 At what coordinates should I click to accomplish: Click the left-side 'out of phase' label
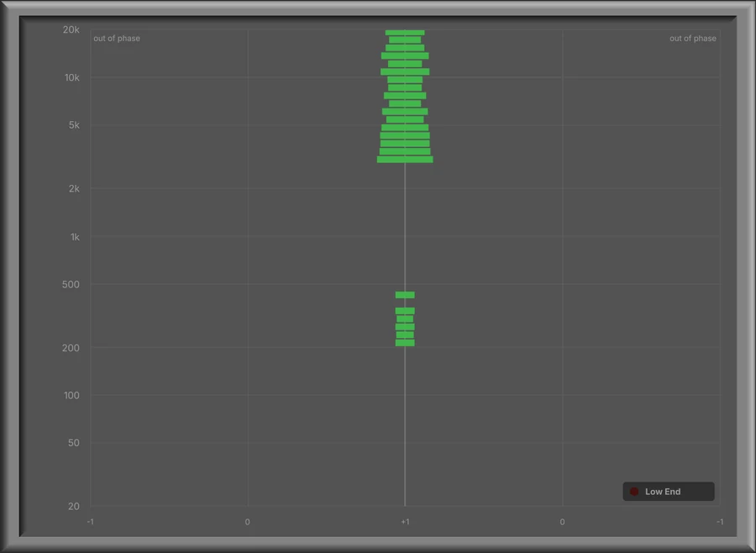pos(117,38)
